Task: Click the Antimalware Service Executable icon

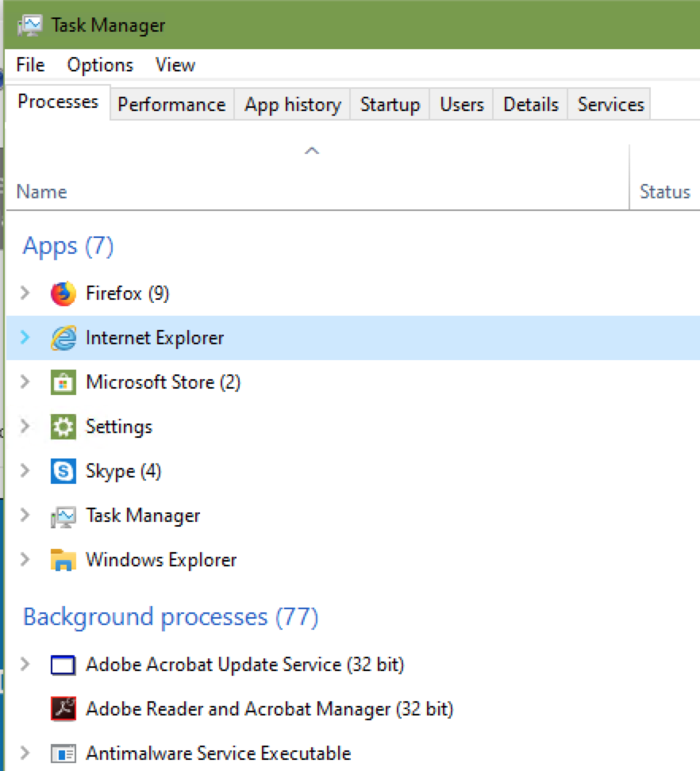Action: (63, 754)
